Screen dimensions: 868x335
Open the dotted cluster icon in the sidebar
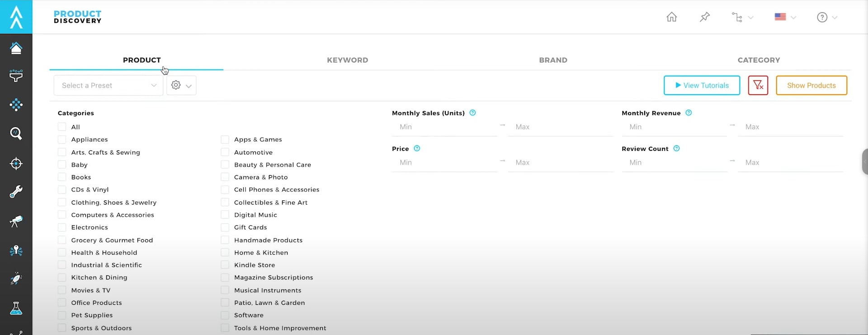coord(16,105)
